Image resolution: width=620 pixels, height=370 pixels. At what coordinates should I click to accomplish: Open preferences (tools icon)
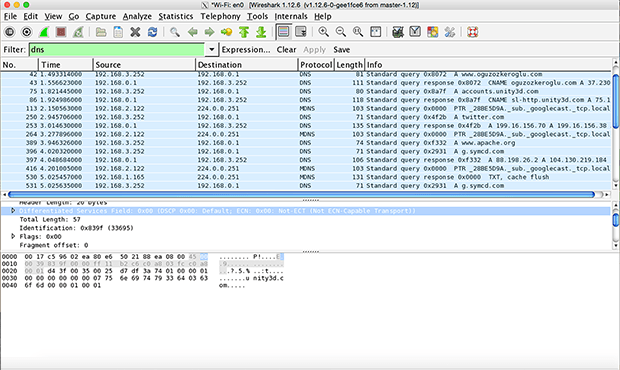(x=450, y=32)
